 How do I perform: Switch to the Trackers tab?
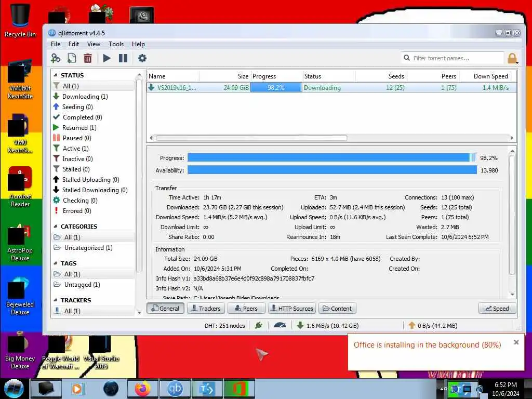point(206,309)
